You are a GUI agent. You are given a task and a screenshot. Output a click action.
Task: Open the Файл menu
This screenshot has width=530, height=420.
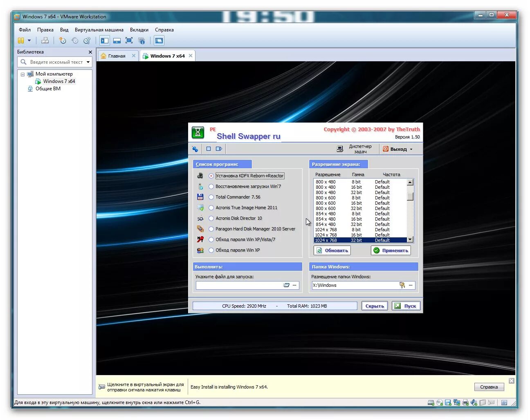[x=25, y=30]
